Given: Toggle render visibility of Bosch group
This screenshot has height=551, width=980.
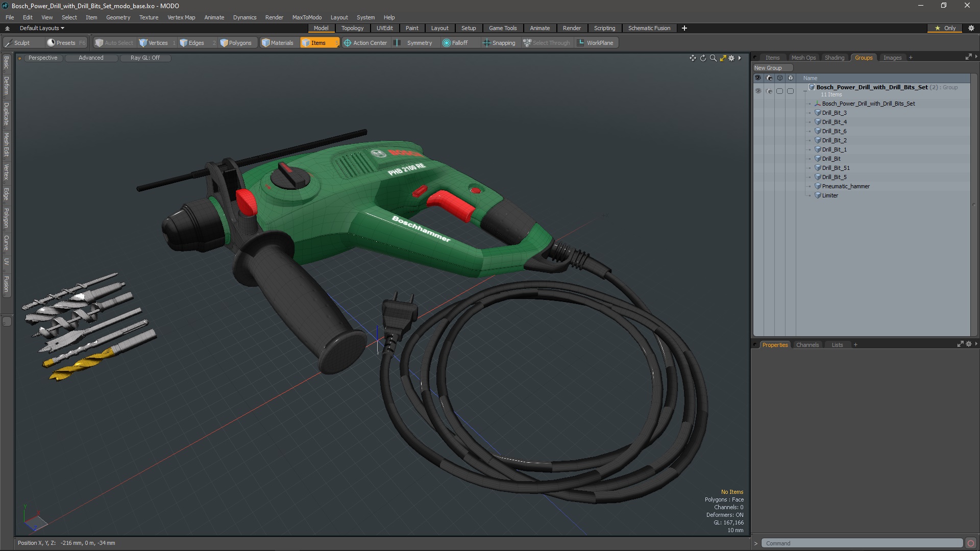Looking at the screenshot, I should click(x=769, y=91).
